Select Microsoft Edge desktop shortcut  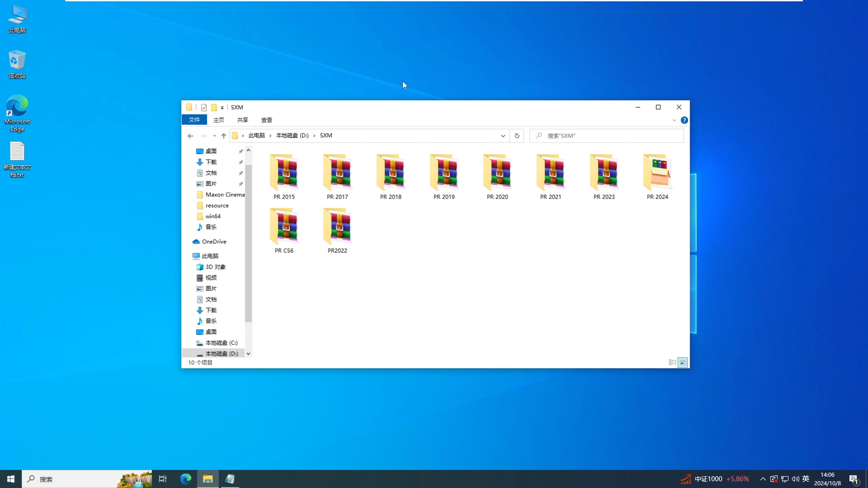coord(17,113)
